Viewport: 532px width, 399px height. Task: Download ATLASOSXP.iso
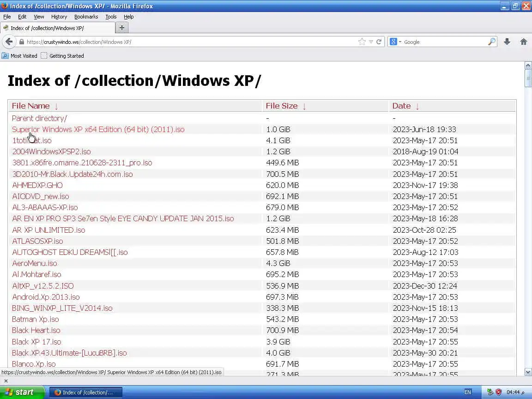37,241
